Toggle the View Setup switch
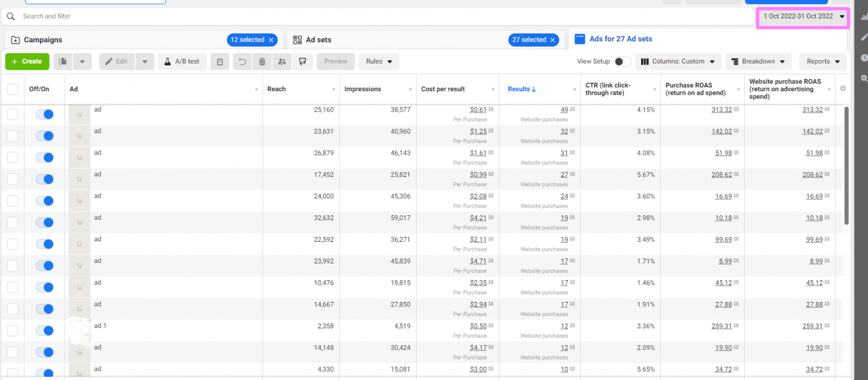868x380 pixels. point(622,62)
